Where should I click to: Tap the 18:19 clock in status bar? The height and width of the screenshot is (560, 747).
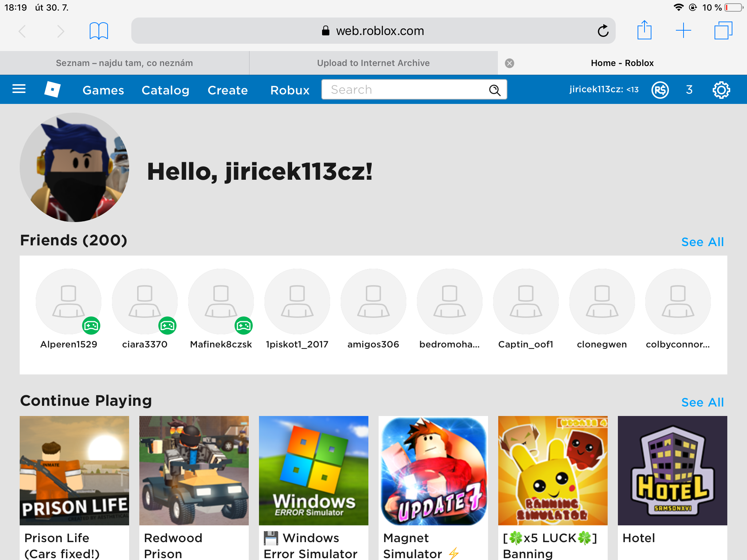(16, 7)
